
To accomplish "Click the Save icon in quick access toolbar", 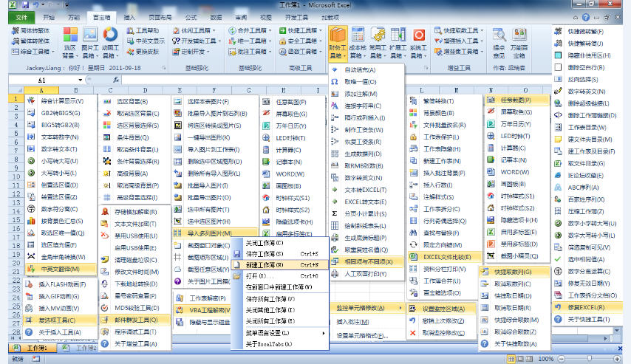I will click(26, 5).
